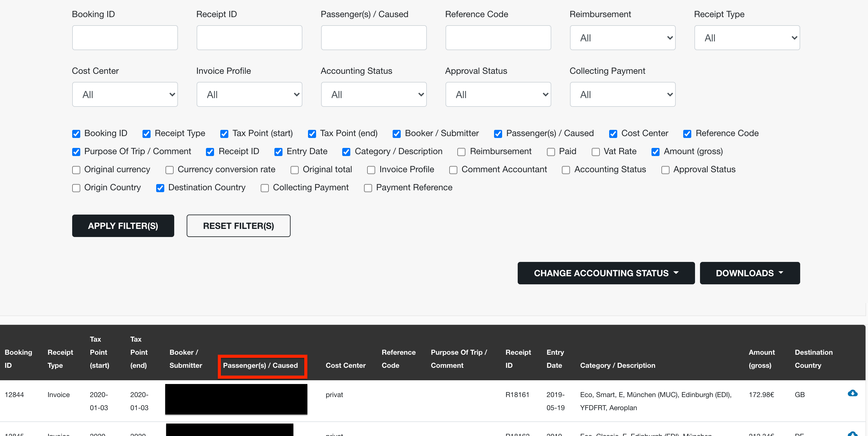Click the Purpose Of Trip / Comment header
The image size is (868, 436).
[x=459, y=359]
